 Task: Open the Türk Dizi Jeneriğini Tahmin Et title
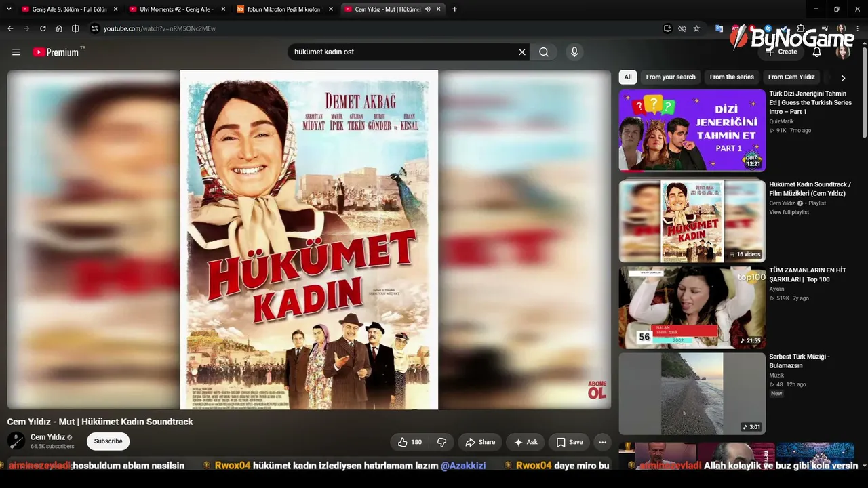point(810,102)
